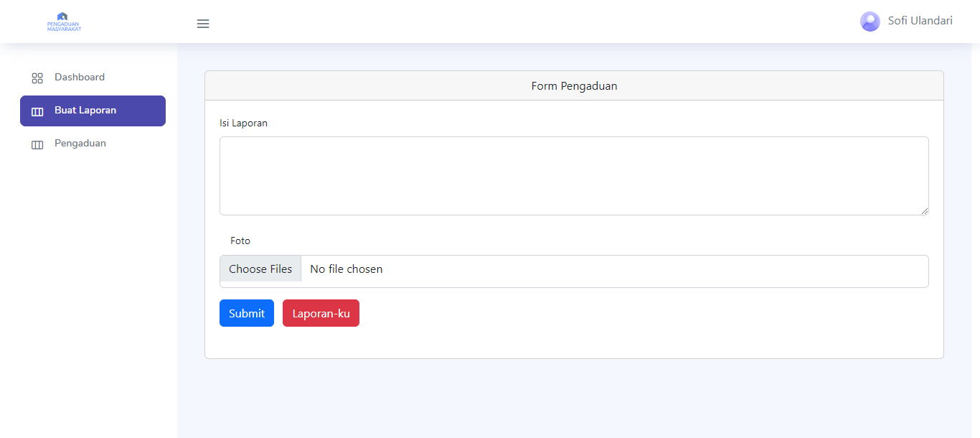Click the Choose Files button
980x438 pixels.
[260, 269]
